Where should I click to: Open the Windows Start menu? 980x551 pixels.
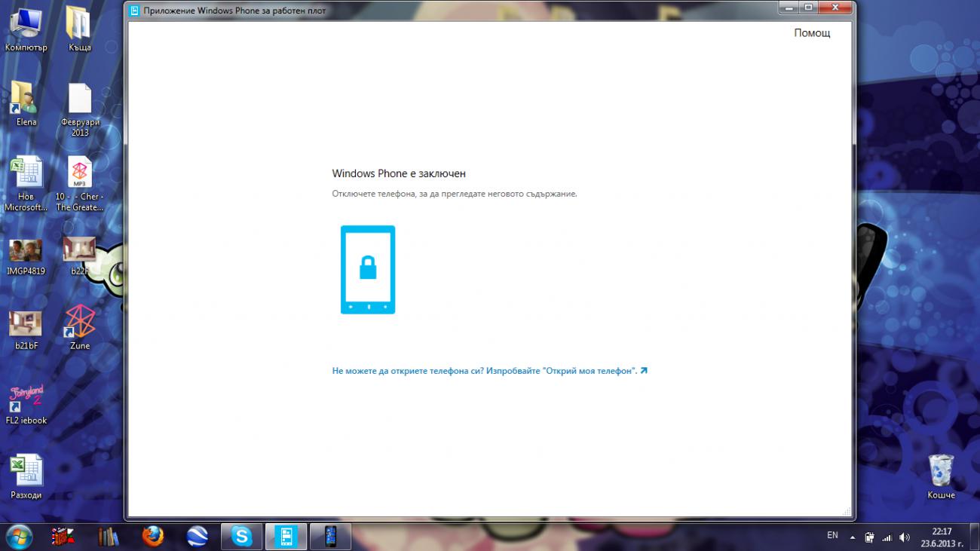20,536
